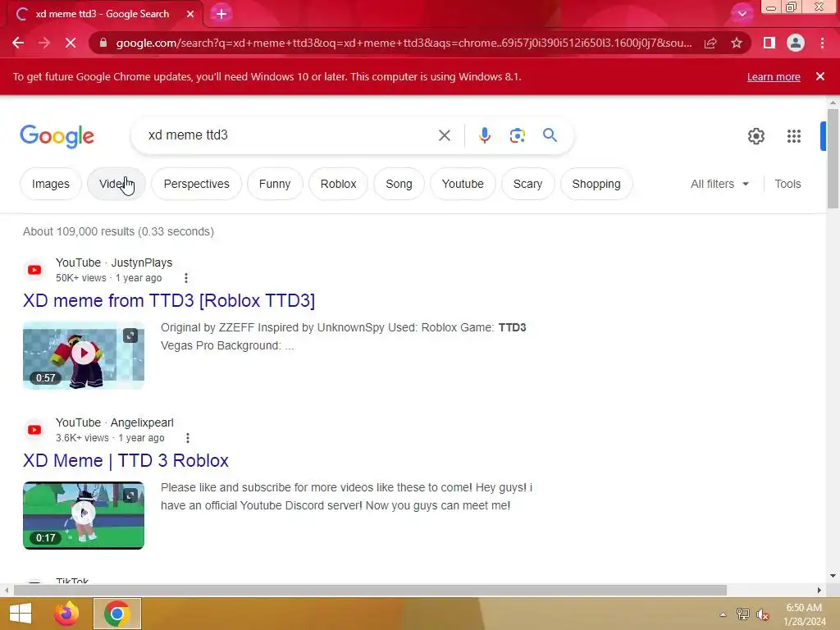Open Google quick settings gear
The height and width of the screenshot is (630, 840).
click(756, 136)
